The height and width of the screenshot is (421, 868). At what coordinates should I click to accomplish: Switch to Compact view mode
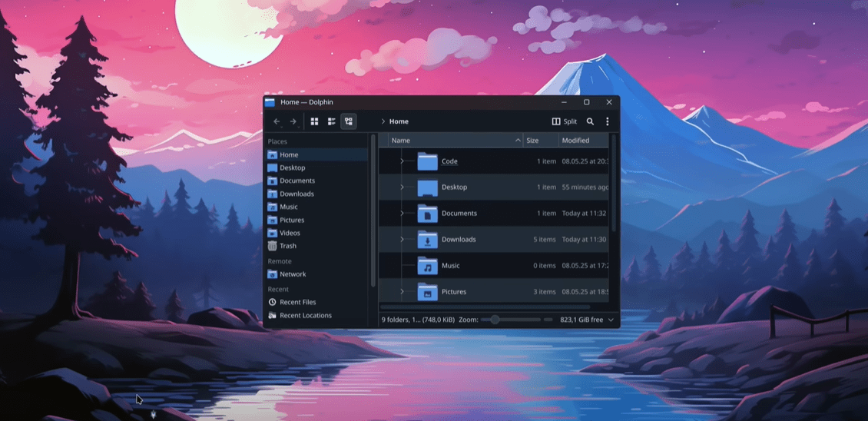(x=332, y=121)
